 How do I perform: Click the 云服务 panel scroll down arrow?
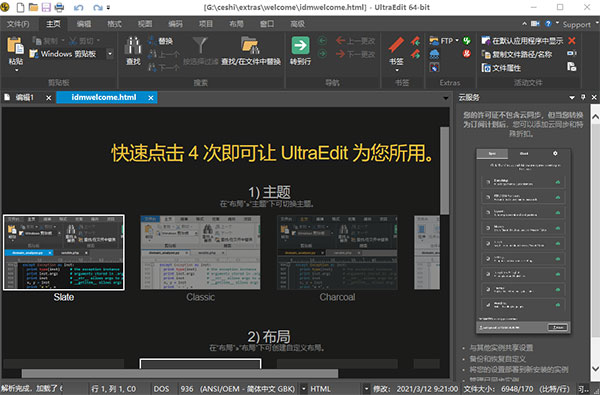pos(595,369)
